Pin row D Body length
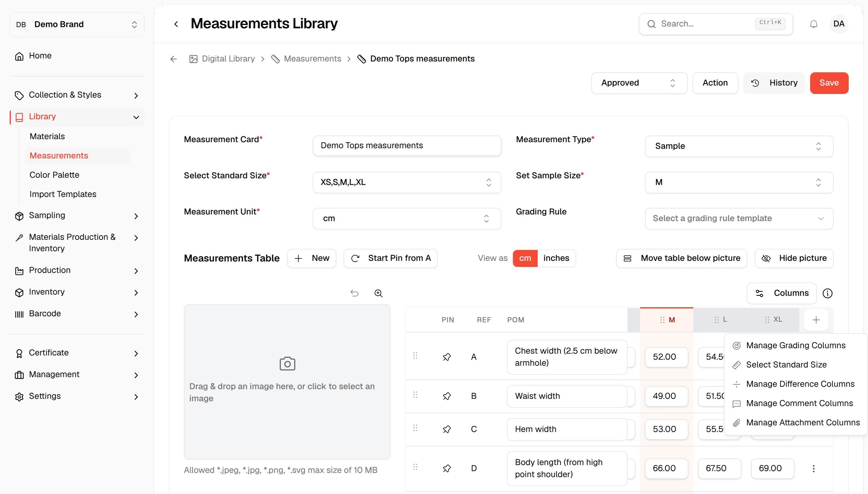This screenshot has height=494, width=868. [447, 469]
